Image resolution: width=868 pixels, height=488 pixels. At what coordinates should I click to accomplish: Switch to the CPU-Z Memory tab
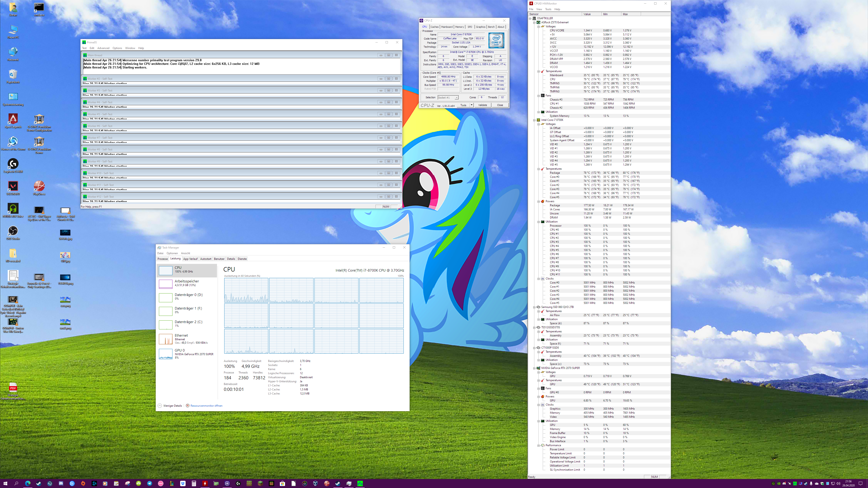click(459, 27)
